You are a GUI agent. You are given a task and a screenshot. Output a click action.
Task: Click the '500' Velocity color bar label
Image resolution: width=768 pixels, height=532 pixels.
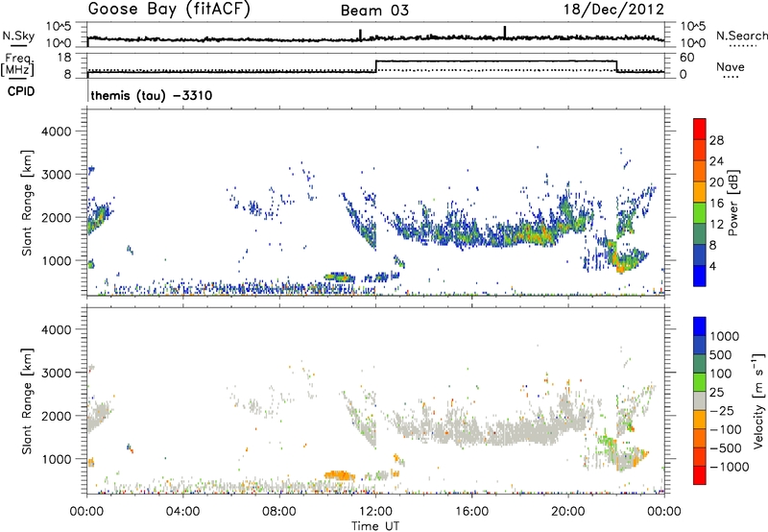[x=722, y=354]
